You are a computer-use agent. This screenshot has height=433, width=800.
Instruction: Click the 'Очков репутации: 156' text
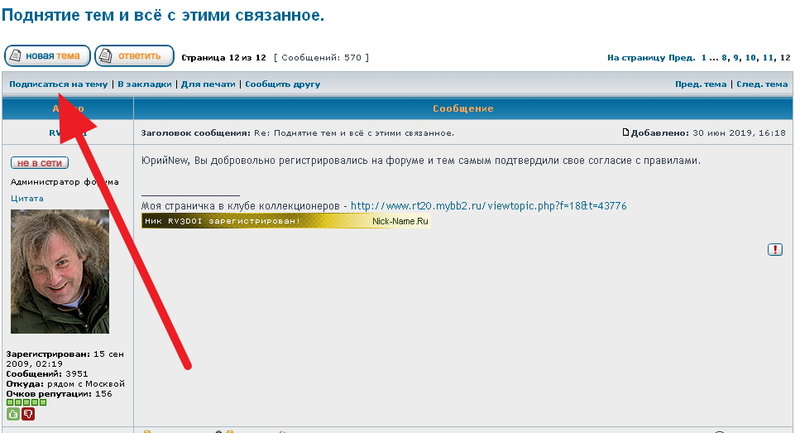click(59, 394)
